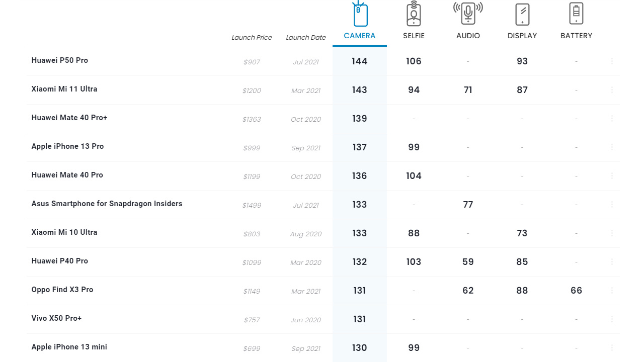Select the Battery category icon

tap(576, 13)
